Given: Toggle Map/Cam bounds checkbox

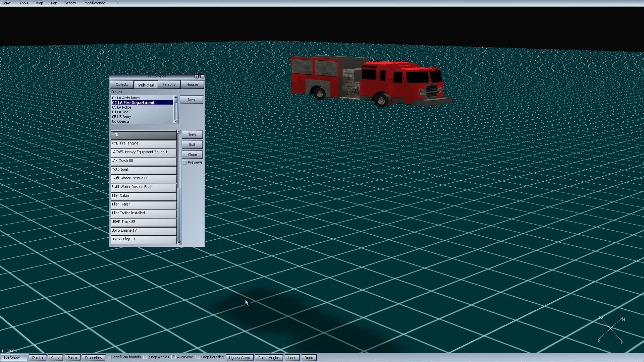Looking at the screenshot, I should [109, 357].
